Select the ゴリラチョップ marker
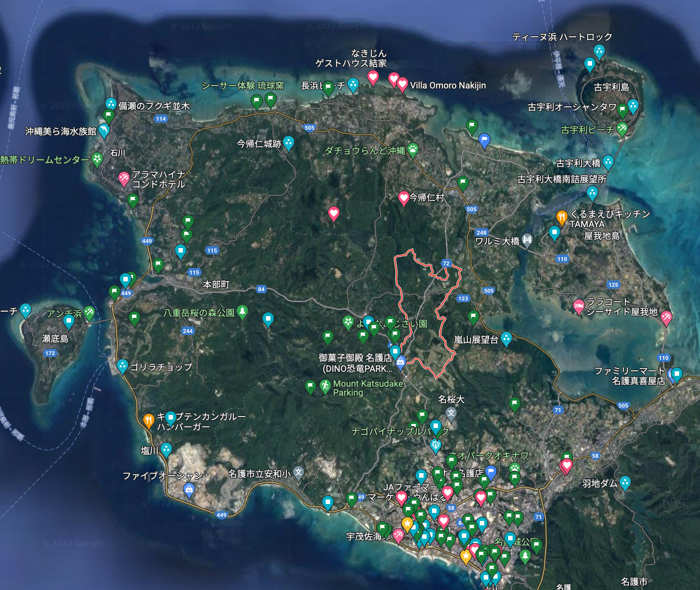Viewport: 700px width, 590px height. (122, 366)
